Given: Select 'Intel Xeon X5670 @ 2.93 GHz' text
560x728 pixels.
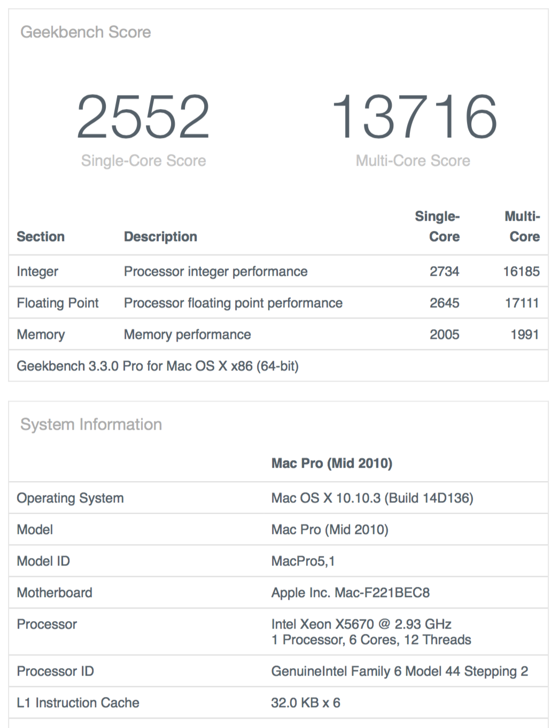Looking at the screenshot, I should point(361,624).
